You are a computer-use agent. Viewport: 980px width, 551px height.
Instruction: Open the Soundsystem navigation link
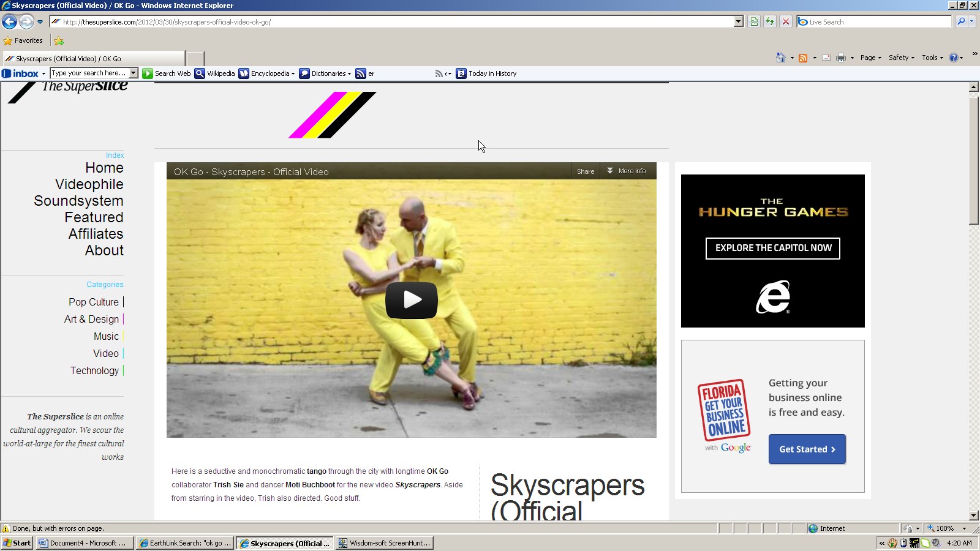[x=78, y=201]
